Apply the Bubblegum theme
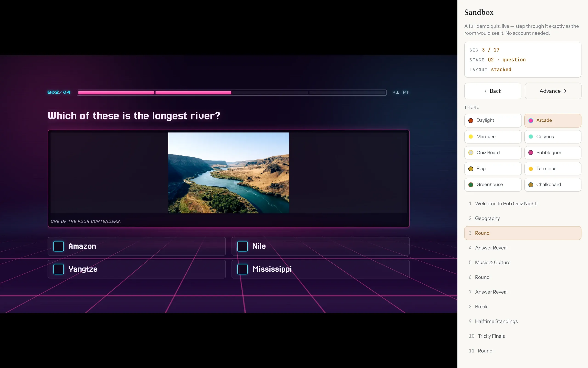 [553, 152]
